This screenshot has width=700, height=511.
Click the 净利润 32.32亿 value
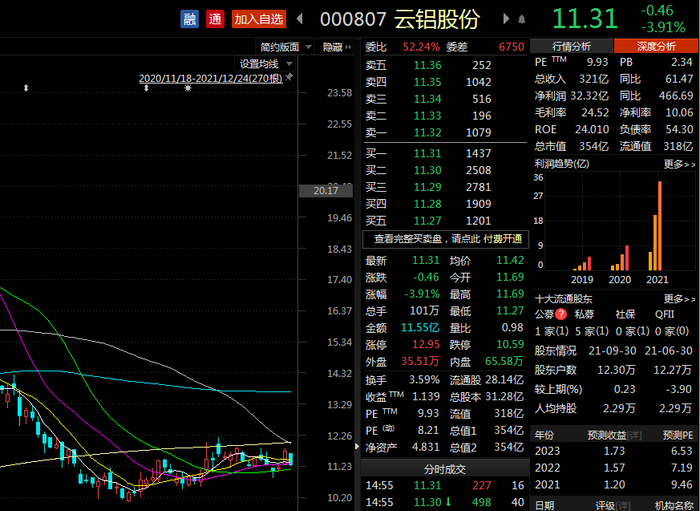pos(589,96)
